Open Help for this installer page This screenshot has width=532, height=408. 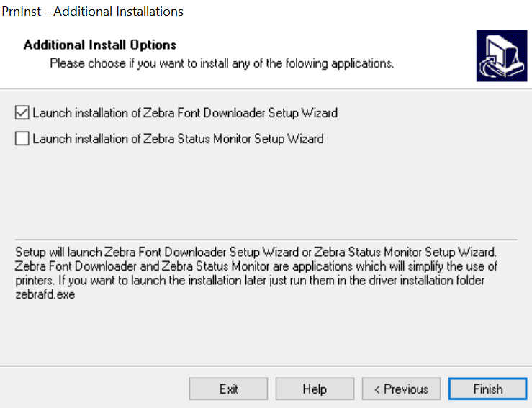[x=315, y=389]
